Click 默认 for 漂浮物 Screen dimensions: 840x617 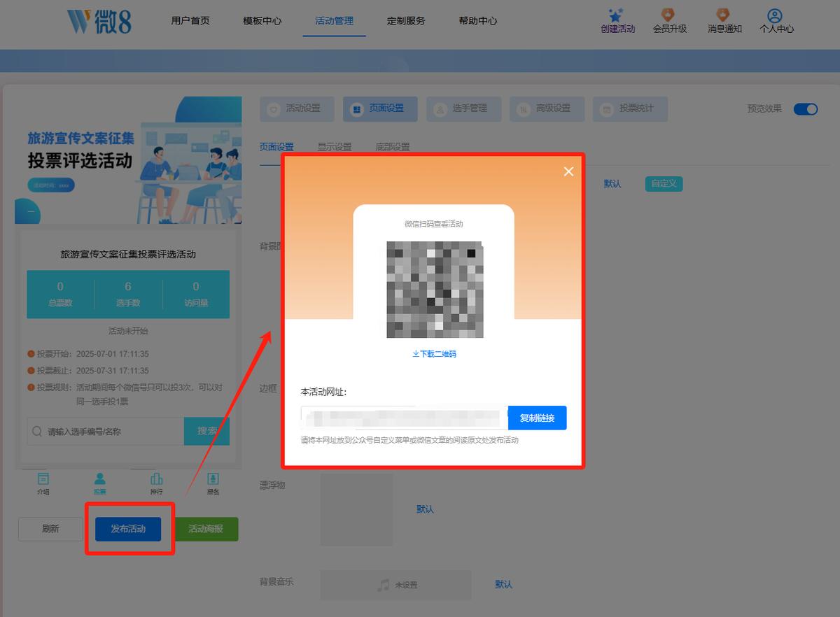coord(425,509)
